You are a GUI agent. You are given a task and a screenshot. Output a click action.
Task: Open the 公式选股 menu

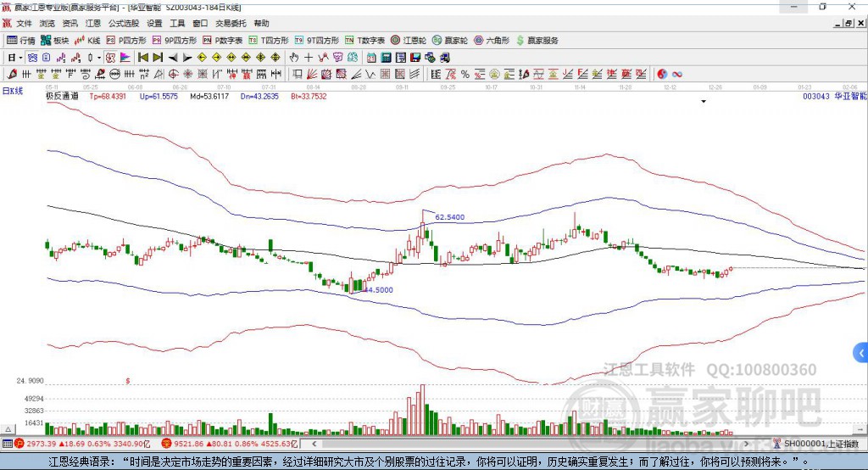(124, 23)
